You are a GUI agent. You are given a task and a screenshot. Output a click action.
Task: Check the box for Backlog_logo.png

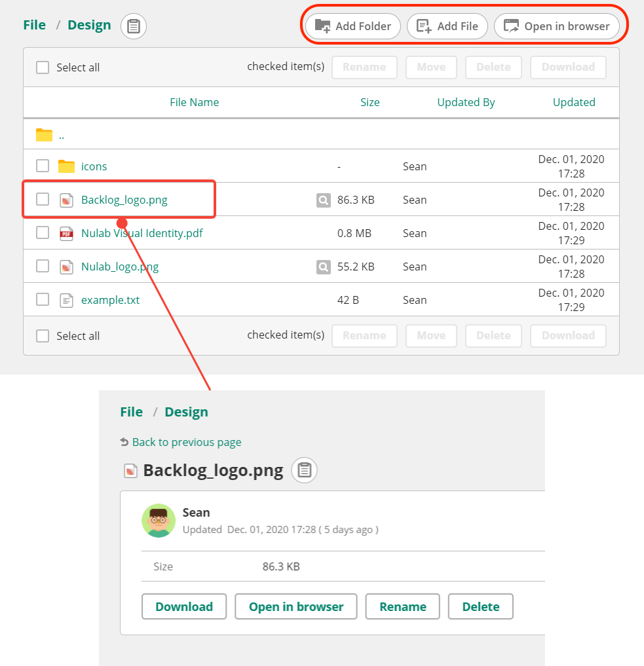(x=43, y=199)
